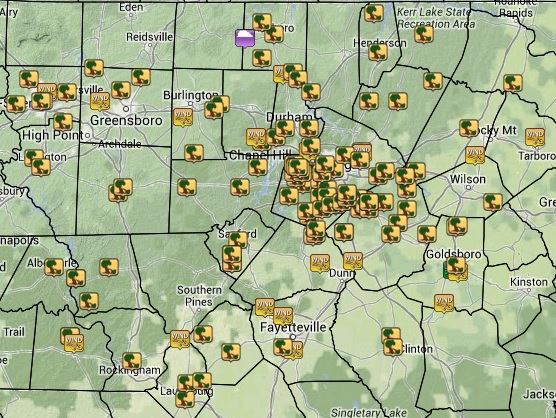Screen dimensions: 556x418
Task: Select the wind report south of Goldsboro
Action: pyautogui.click(x=444, y=303)
